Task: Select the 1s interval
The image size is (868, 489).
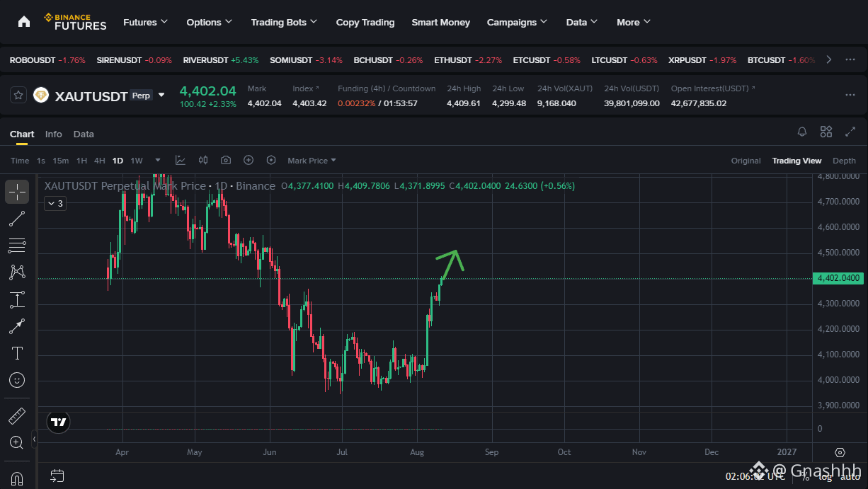Action: [41, 161]
